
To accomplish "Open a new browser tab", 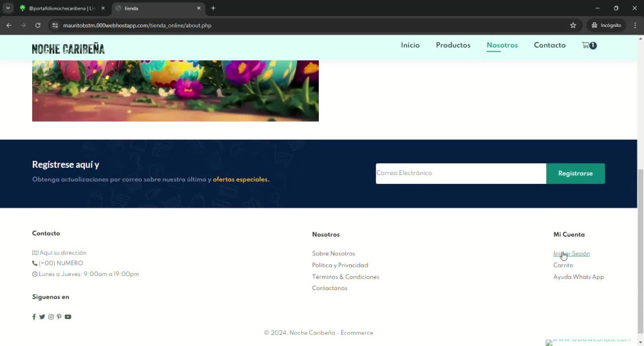I will point(213,8).
